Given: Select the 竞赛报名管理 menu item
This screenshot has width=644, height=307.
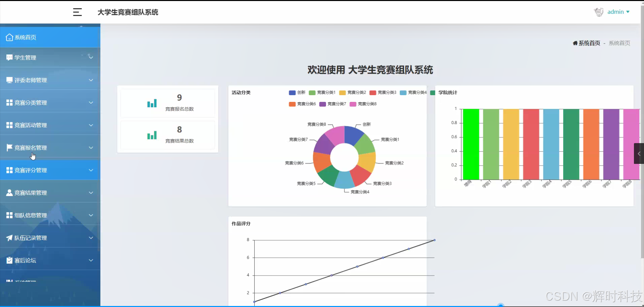Looking at the screenshot, I should click(50, 147).
